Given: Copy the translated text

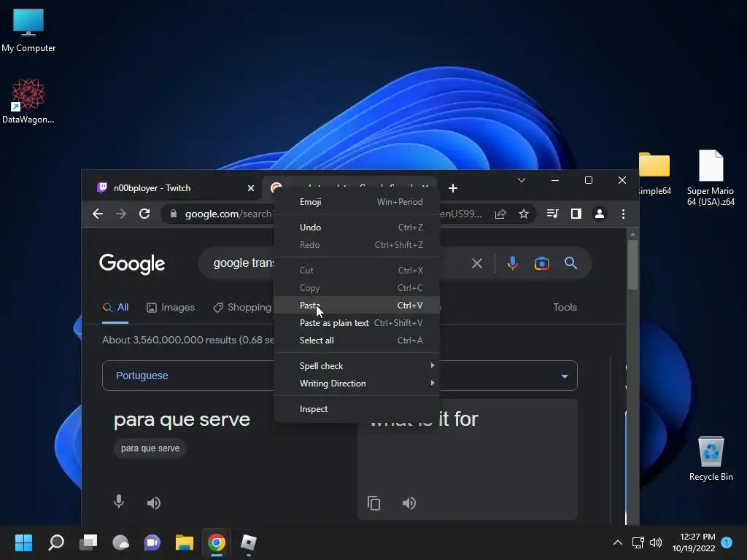Looking at the screenshot, I should tap(374, 503).
